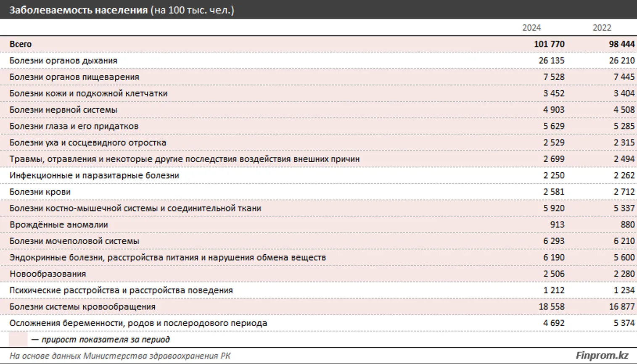Screen dimensions: 637x364
Task: Click the value 18 558 for circulatory diseases
Action: pos(551,307)
